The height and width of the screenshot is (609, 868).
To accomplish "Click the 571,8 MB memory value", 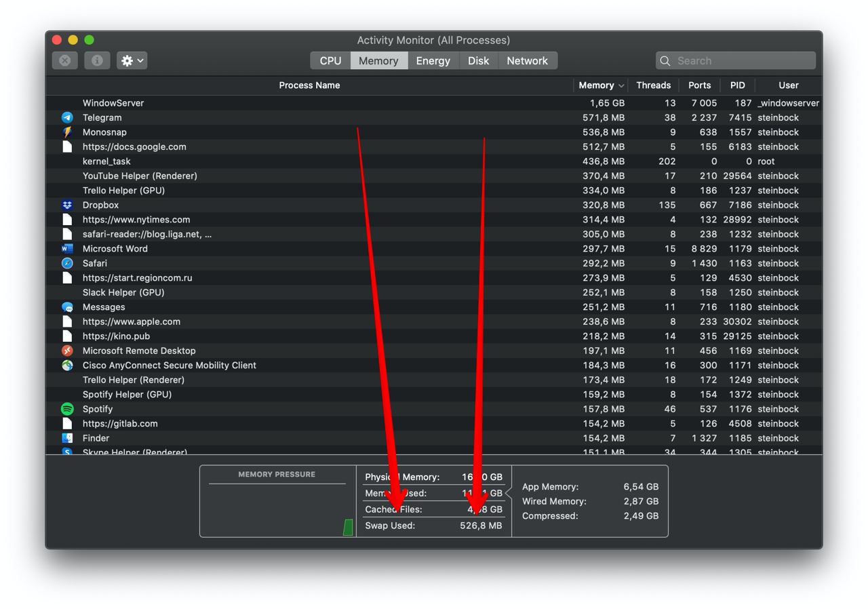I will point(604,117).
